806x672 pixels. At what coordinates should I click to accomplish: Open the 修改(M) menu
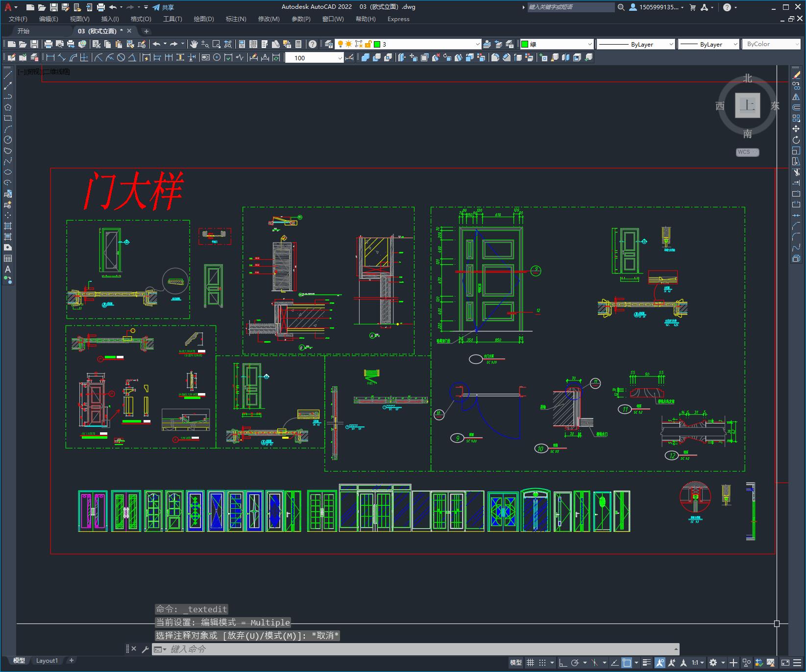pyautogui.click(x=269, y=19)
